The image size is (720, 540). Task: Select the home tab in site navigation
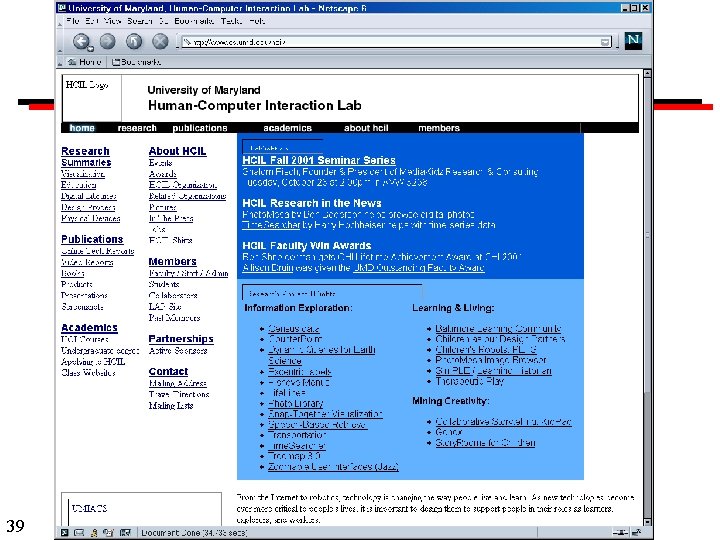point(82,128)
